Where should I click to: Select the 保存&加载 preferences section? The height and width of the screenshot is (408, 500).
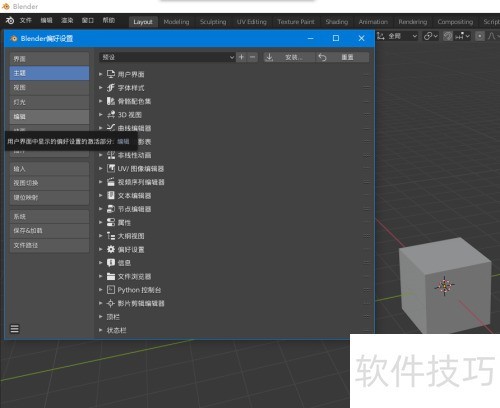pos(50,231)
